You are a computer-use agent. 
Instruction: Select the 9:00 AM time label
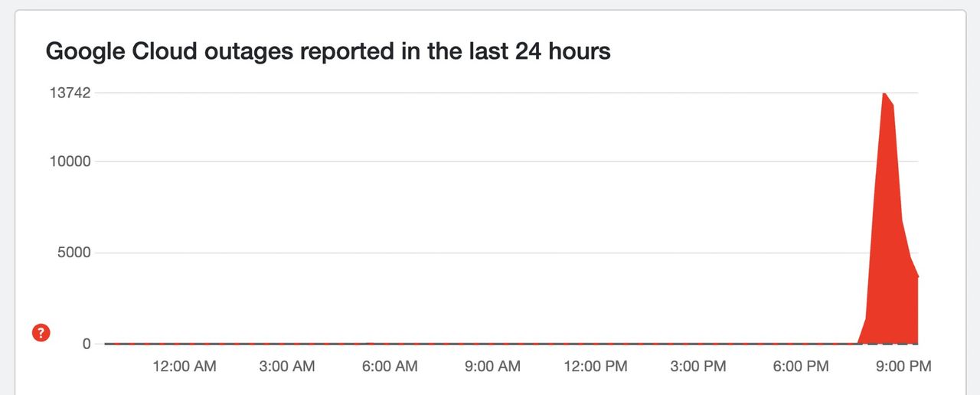(x=492, y=367)
